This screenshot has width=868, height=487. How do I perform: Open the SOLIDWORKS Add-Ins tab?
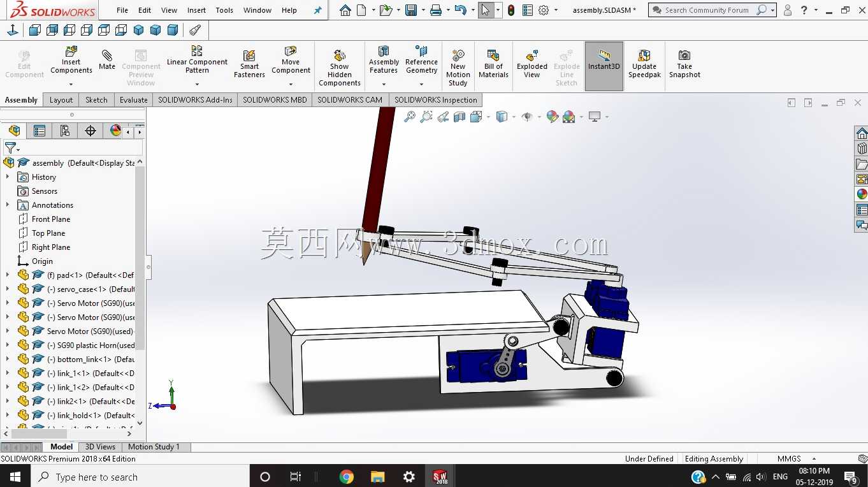click(x=195, y=100)
